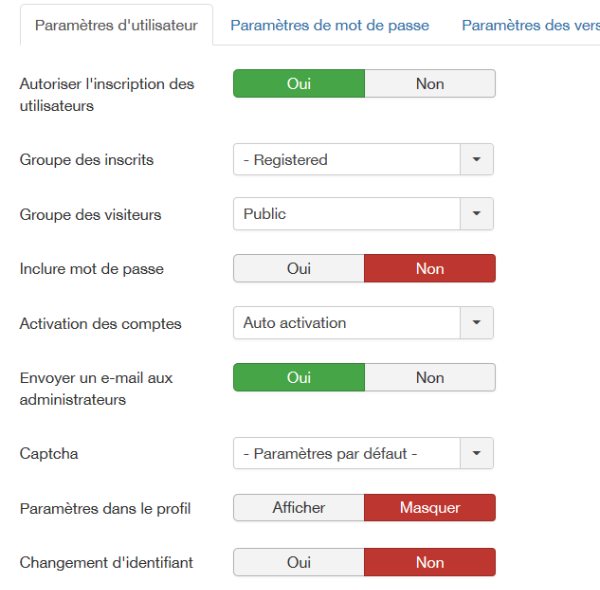
Task: Click the Groupe des visiteurs dropdown arrow
Action: pyautogui.click(x=476, y=214)
